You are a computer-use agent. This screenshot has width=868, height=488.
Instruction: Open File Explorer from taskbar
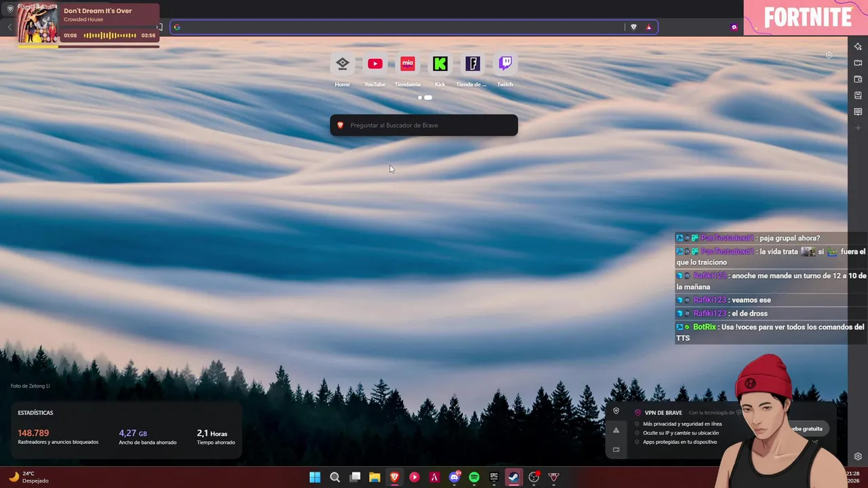pyautogui.click(x=374, y=477)
